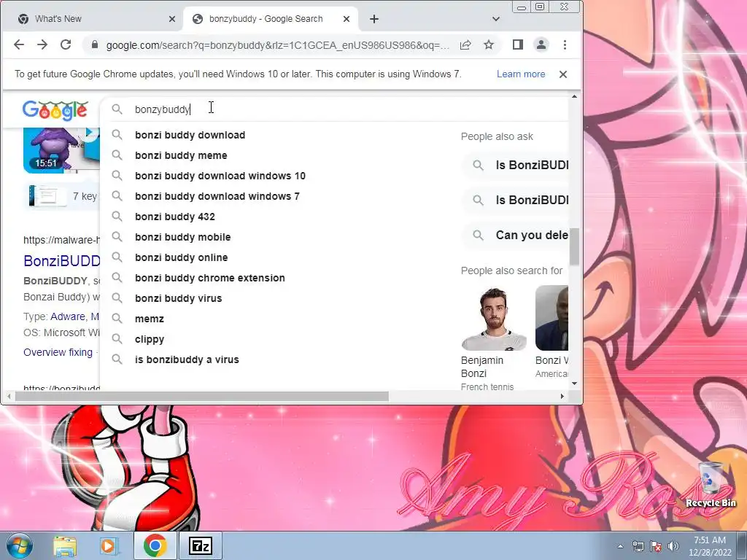Open the 15:51 Bonzi video thumbnail

tap(61, 150)
